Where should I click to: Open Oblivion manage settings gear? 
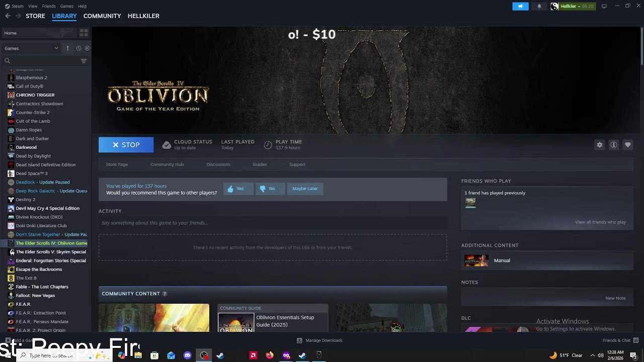click(x=600, y=145)
